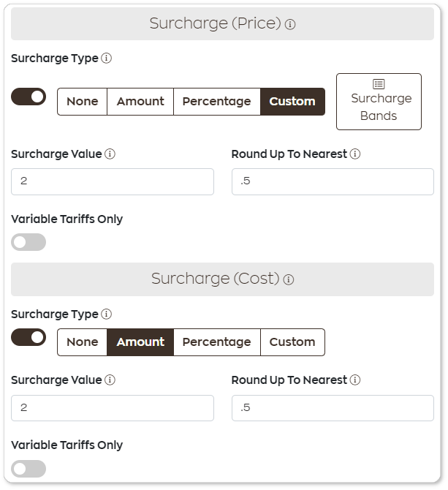Click the info icon next to Round Up To Nearest in Cost section
The height and width of the screenshot is (490, 448).
[355, 380]
